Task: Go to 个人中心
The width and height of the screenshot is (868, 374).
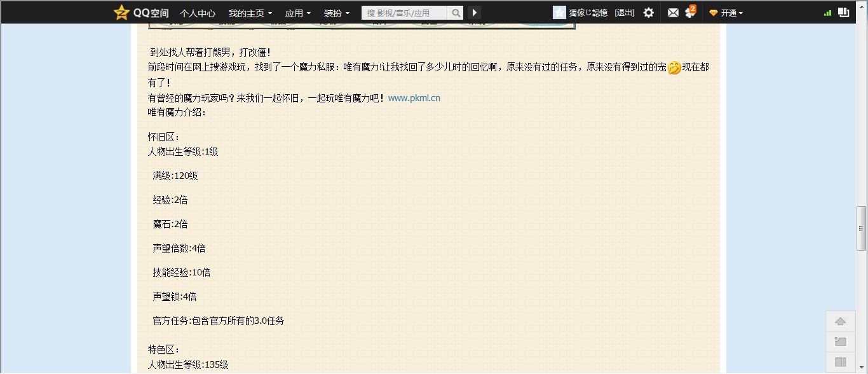Action: click(x=197, y=13)
